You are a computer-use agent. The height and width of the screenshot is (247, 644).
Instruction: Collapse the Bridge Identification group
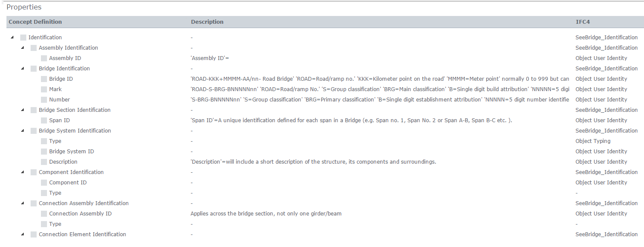(x=22, y=68)
